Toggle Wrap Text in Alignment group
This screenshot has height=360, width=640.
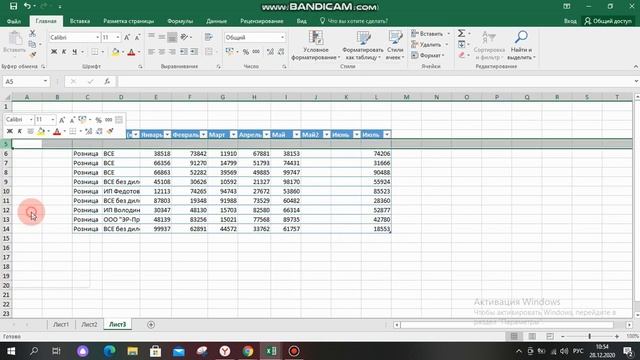(209, 37)
